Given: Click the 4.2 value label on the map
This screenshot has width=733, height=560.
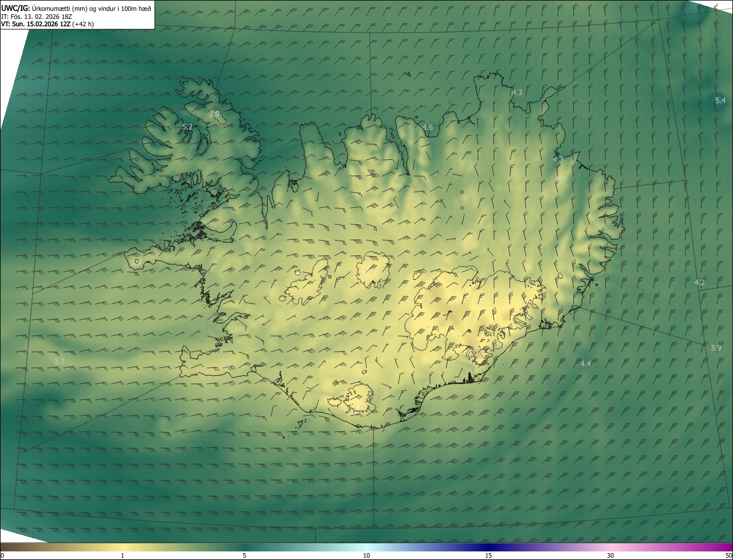Looking at the screenshot, I should (x=699, y=282).
